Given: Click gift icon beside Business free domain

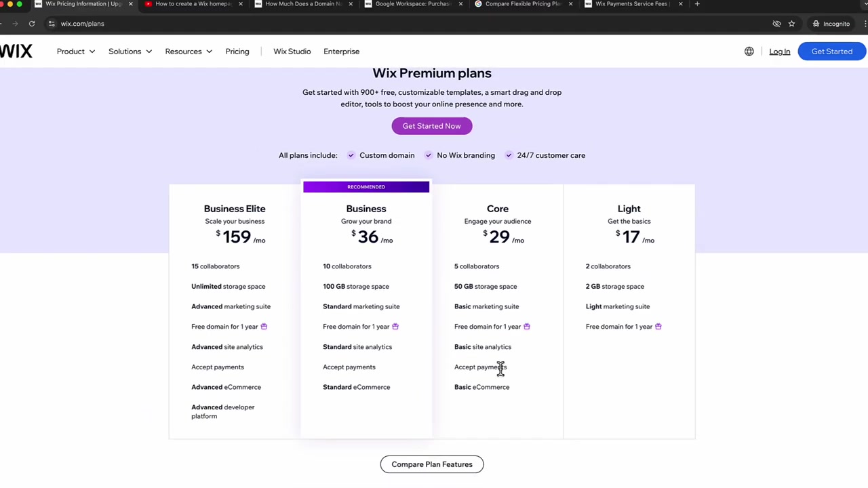Looking at the screenshot, I should click(x=395, y=327).
